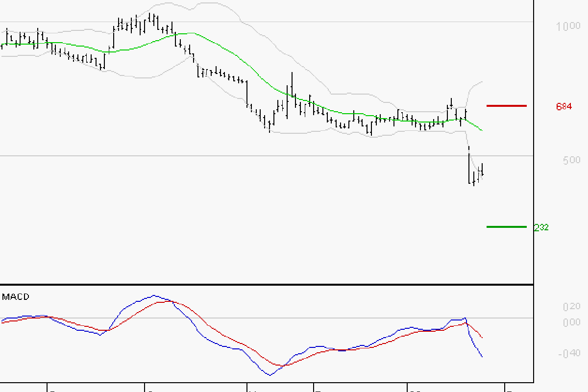
Task: Click the 500 price axis label
Action: pyautogui.click(x=571, y=160)
